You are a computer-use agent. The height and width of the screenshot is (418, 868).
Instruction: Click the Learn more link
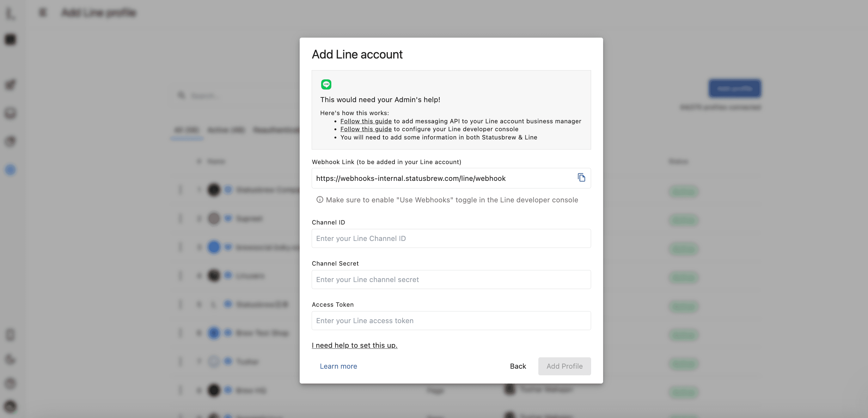click(x=338, y=366)
